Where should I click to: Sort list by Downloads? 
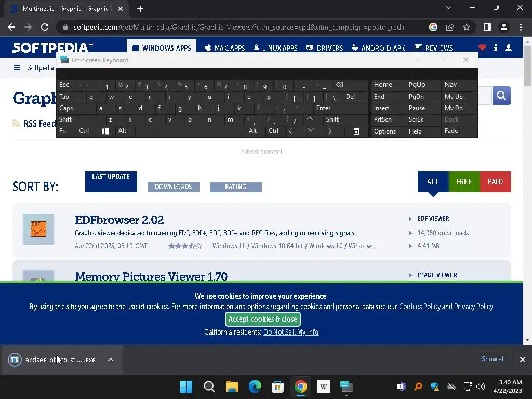point(174,187)
